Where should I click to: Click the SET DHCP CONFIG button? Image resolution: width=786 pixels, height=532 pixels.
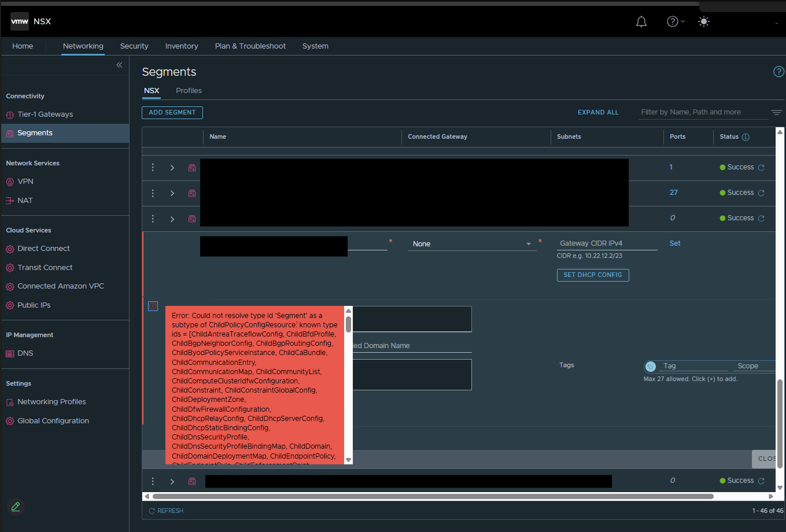(593, 275)
